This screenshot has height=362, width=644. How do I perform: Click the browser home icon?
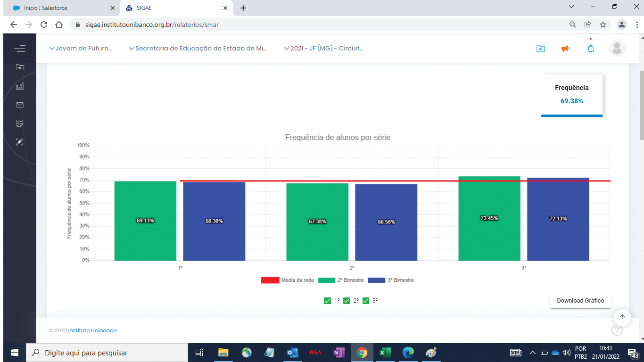coord(59,25)
